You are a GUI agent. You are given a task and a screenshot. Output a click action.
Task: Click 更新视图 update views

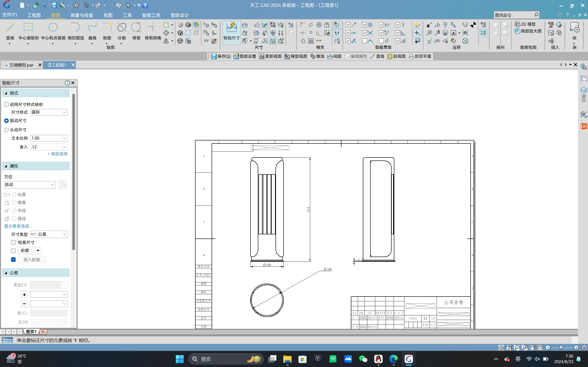270,56
